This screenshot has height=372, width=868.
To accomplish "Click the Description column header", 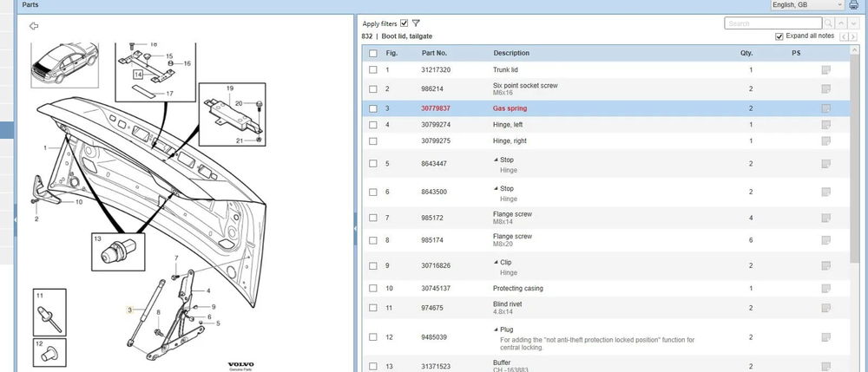I will tap(510, 53).
